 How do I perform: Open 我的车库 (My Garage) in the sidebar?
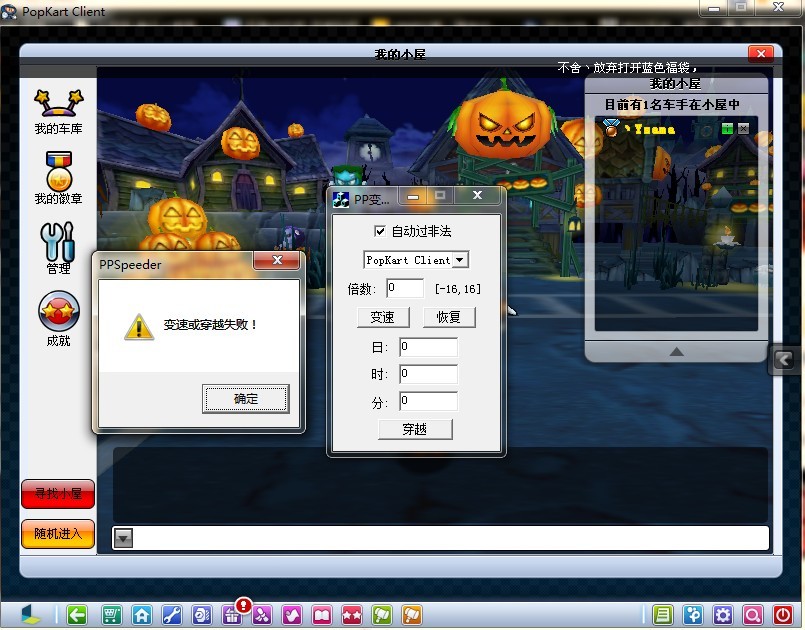point(58,112)
